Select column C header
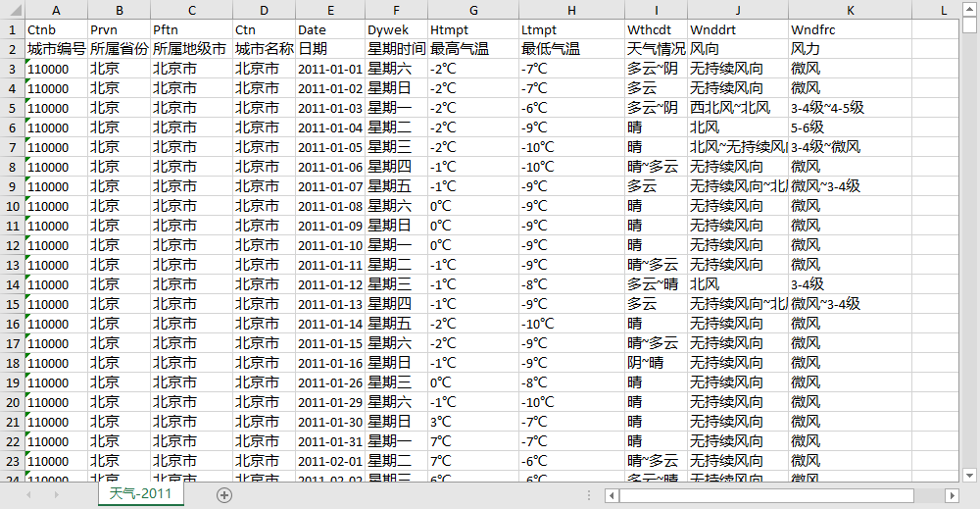 point(192,11)
